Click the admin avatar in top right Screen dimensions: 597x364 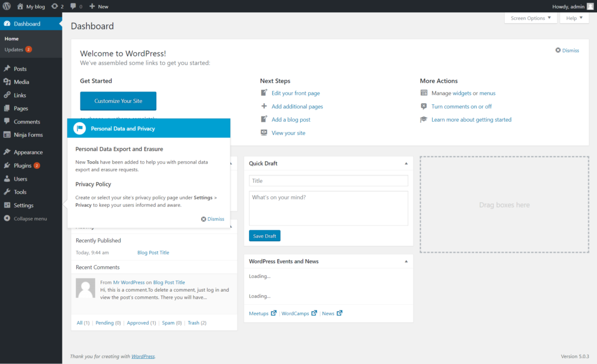click(590, 6)
